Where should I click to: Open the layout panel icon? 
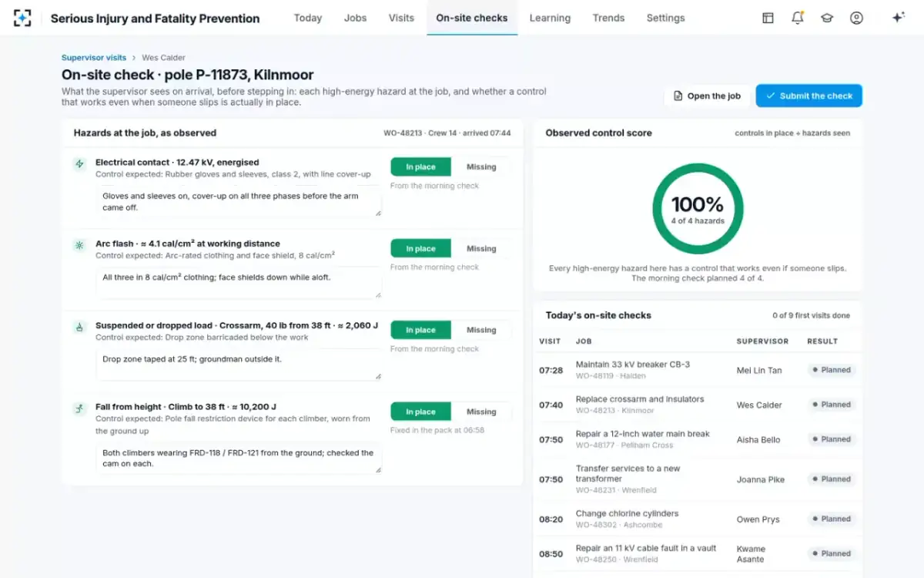(x=768, y=18)
